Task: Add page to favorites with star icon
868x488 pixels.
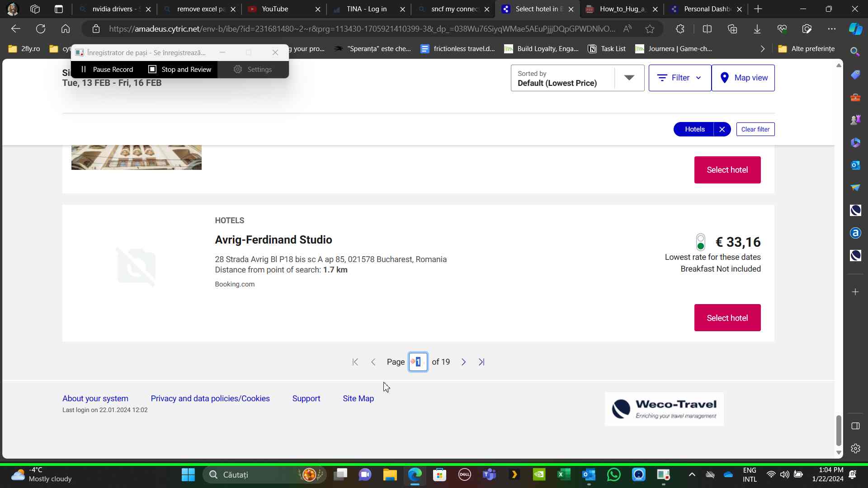Action: click(x=650, y=29)
